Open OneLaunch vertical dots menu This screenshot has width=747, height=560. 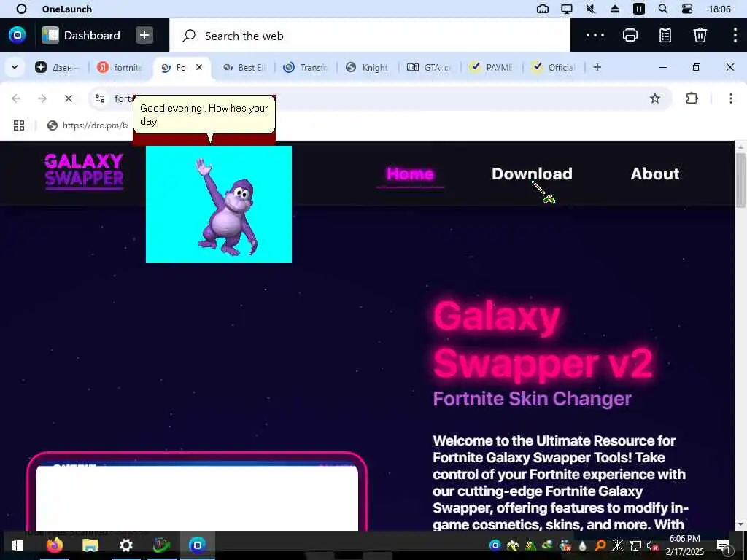(x=735, y=35)
